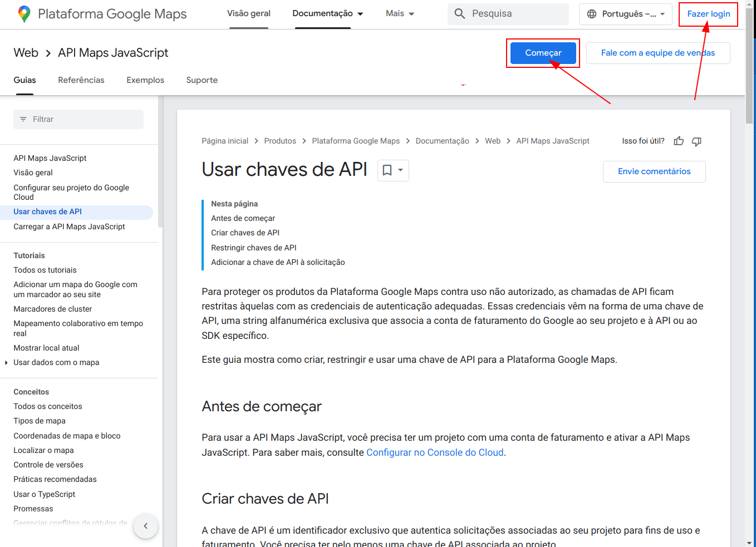Go to Web item in page breadcrumb

click(x=493, y=141)
